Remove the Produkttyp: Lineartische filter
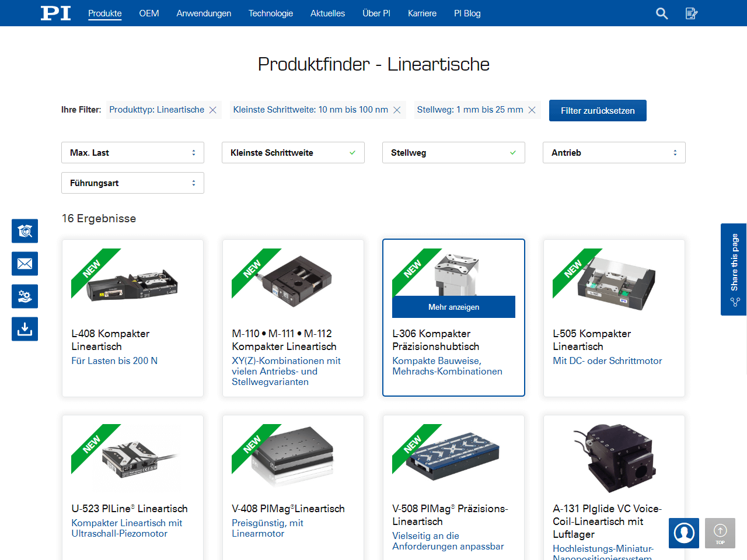747x560 pixels. (213, 110)
